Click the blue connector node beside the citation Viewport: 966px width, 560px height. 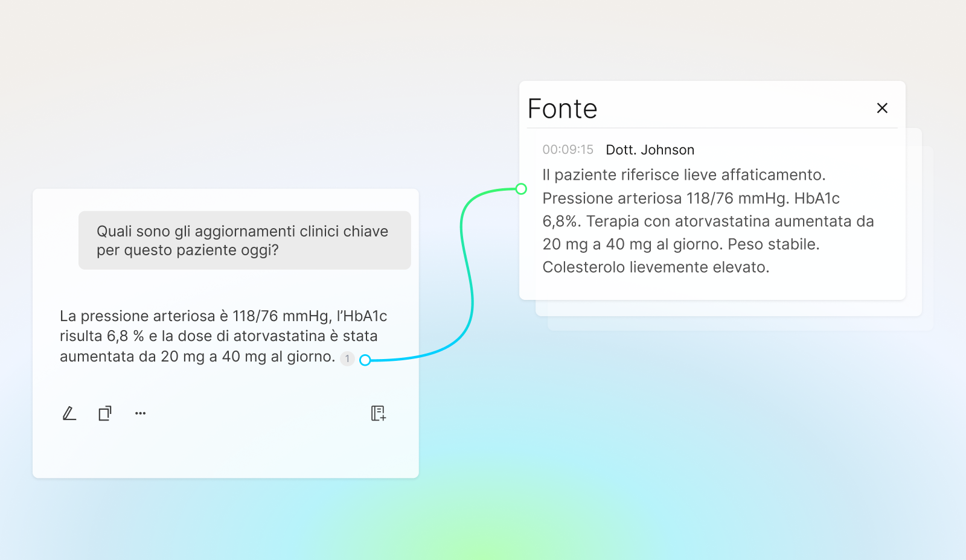pyautogui.click(x=365, y=360)
